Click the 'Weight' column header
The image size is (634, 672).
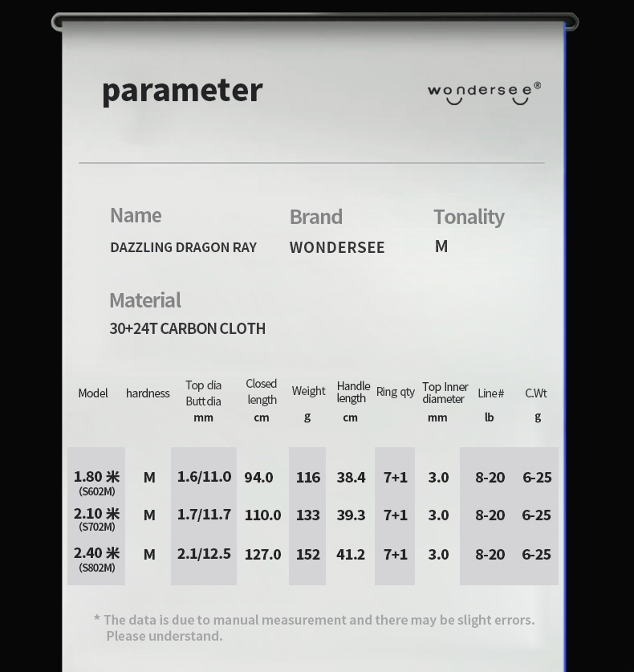pyautogui.click(x=308, y=391)
